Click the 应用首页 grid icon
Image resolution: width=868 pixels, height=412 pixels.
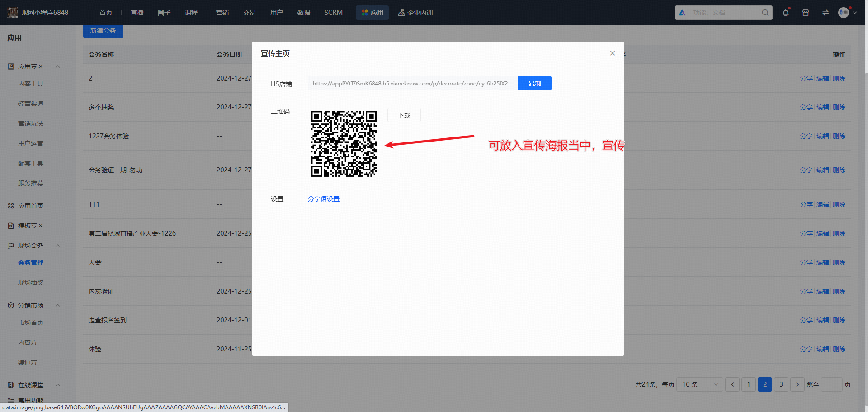11,206
